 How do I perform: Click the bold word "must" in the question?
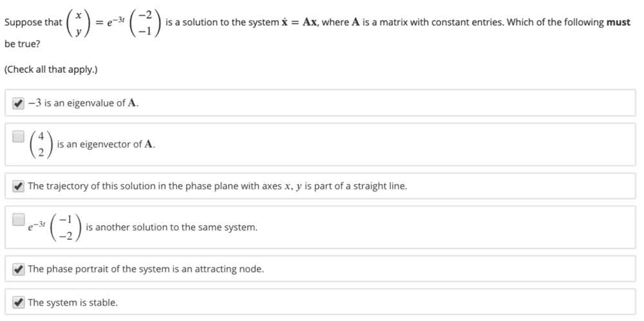[x=618, y=23]
